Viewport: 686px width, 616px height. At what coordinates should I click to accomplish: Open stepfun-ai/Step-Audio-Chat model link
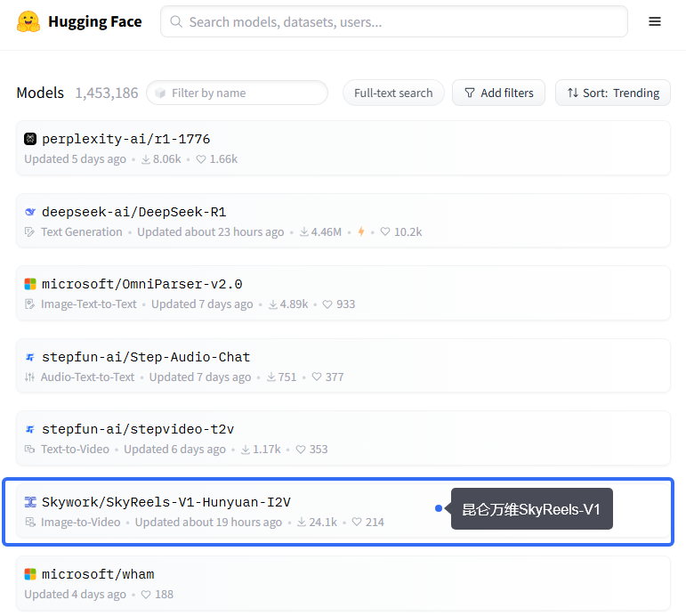[146, 357]
